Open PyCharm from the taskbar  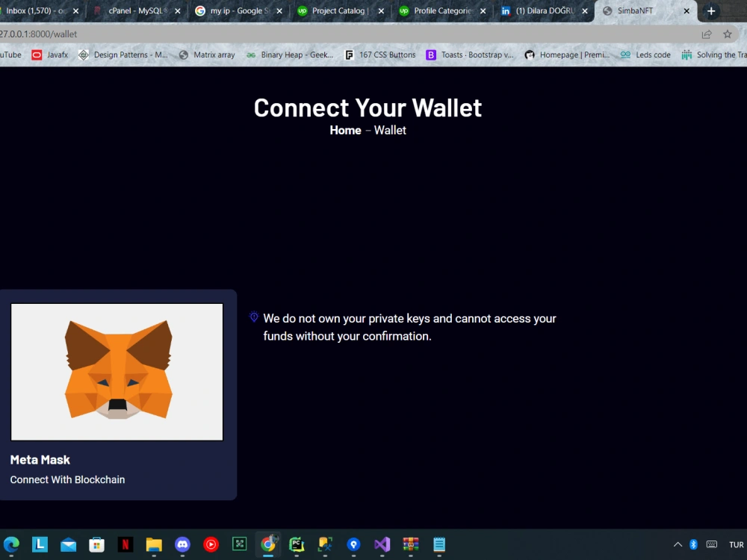pos(297,544)
